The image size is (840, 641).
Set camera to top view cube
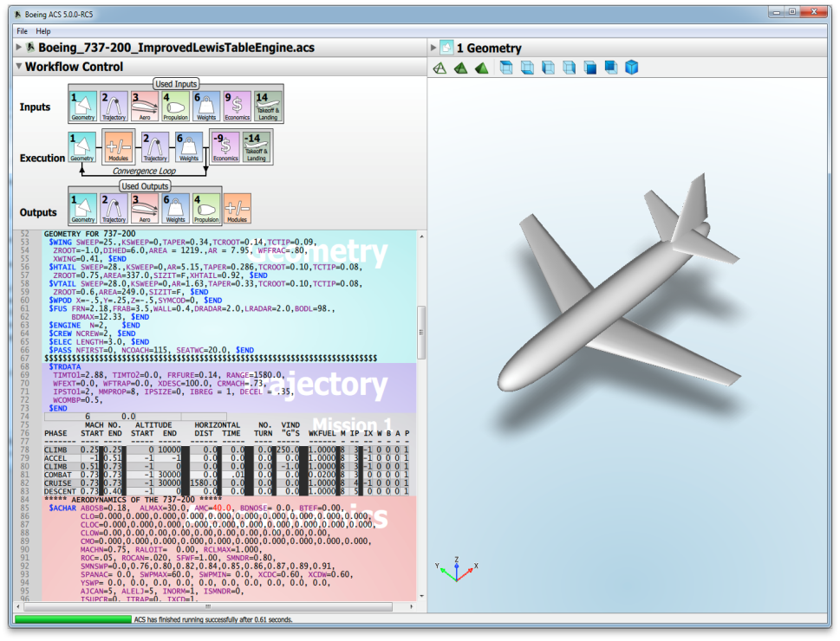506,68
